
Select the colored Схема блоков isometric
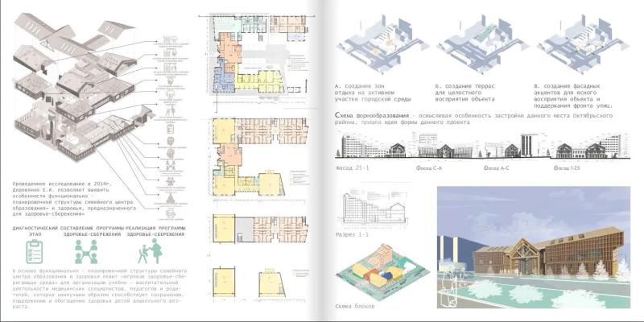coord(382,271)
